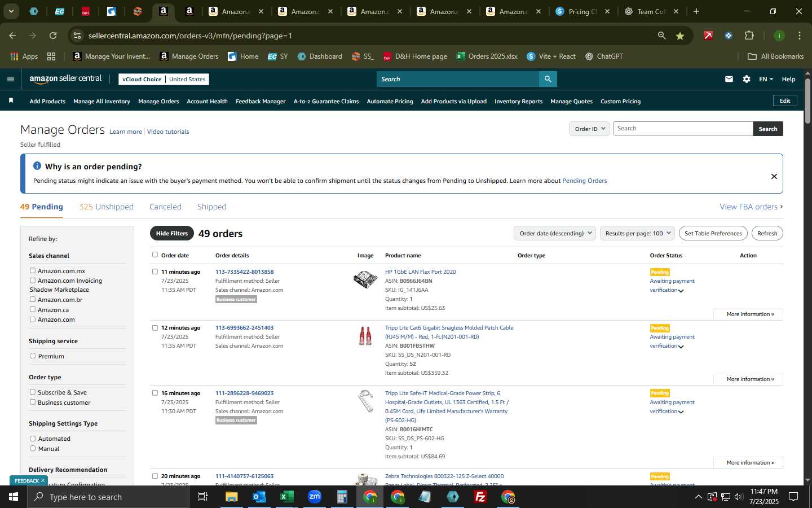
Task: Open View FBA orders link
Action: 751,207
